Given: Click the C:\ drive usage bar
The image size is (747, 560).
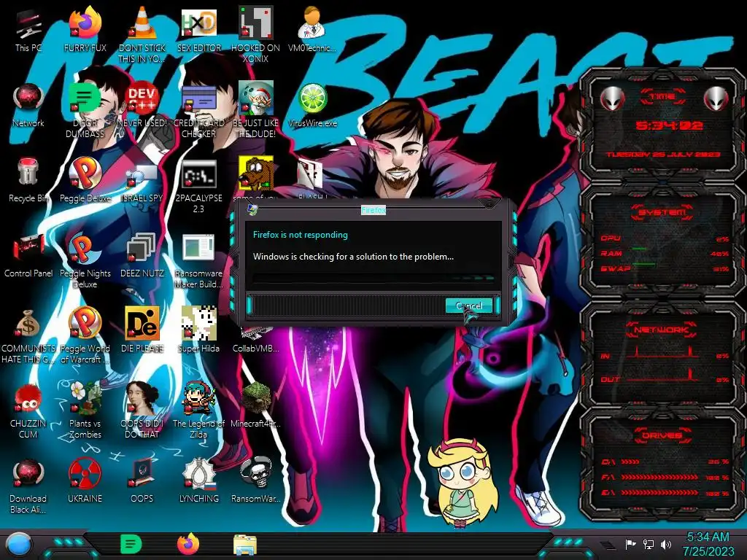Looking at the screenshot, I should coord(630,462).
